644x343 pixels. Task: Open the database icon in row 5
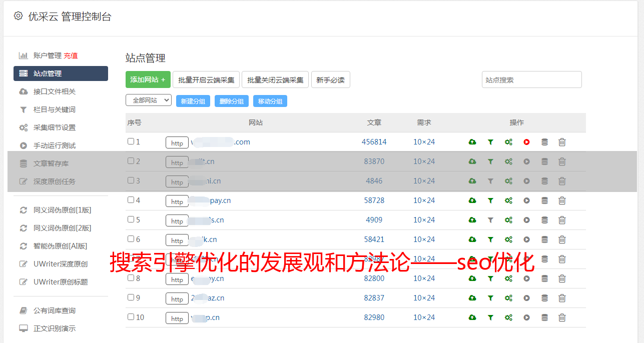(544, 220)
